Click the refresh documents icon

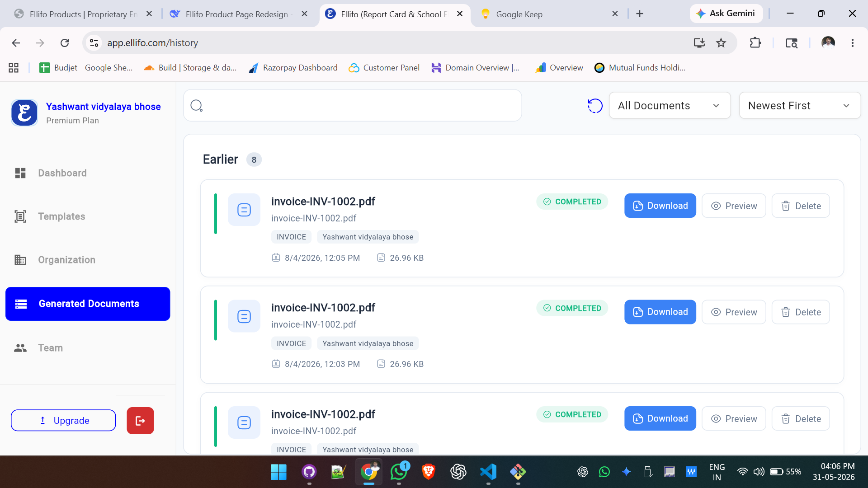tap(595, 106)
